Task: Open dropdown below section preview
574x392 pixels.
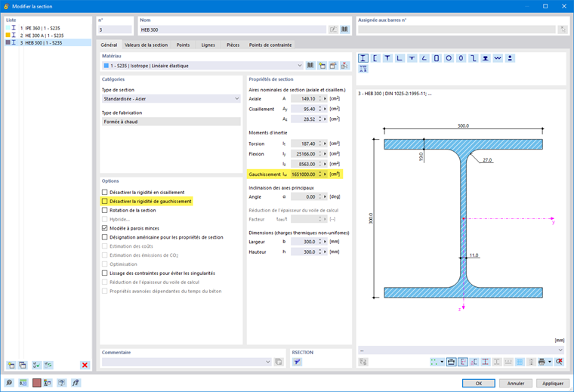Action: coord(560,350)
